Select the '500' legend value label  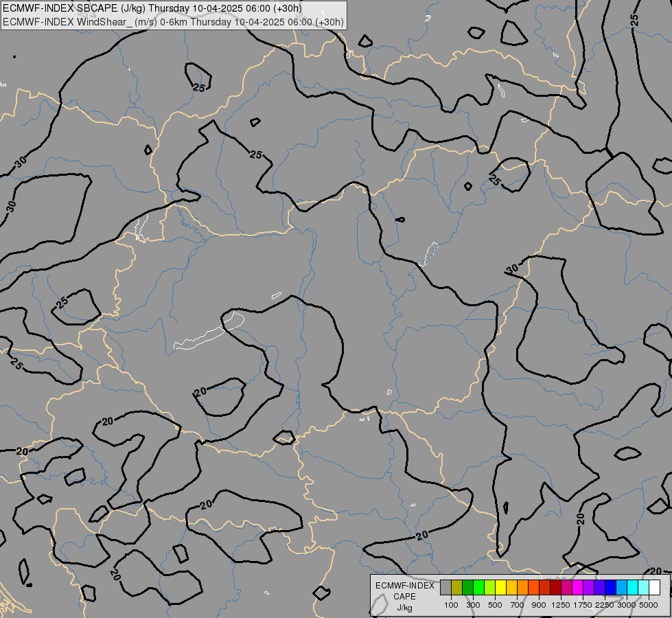click(495, 605)
